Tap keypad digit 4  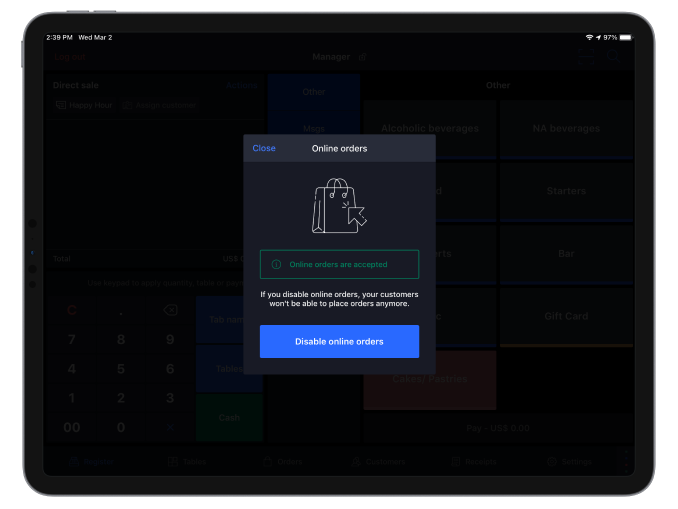click(72, 369)
